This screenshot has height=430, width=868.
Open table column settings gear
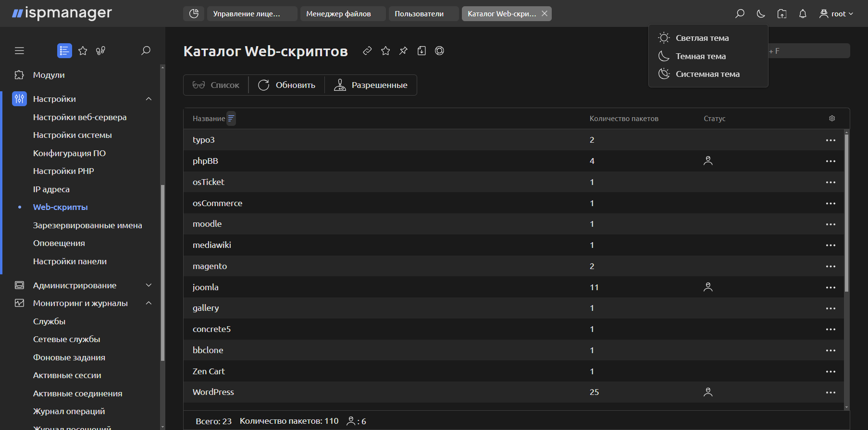[832, 119]
